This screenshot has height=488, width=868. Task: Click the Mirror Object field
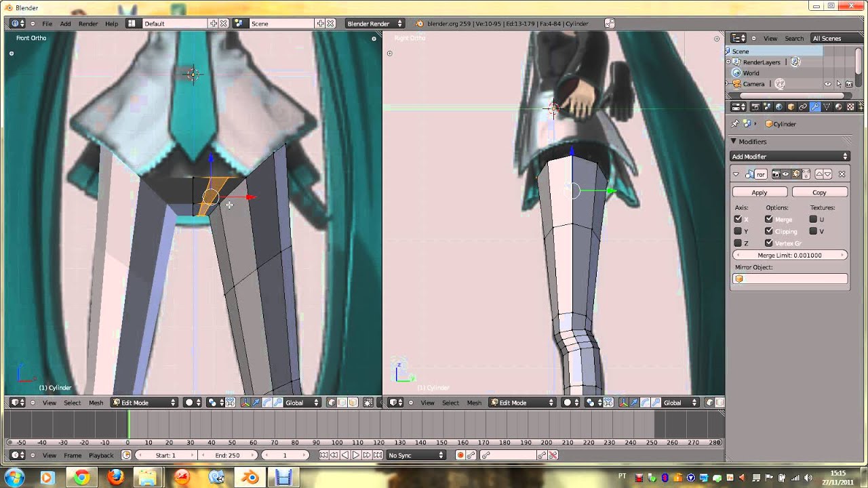click(790, 279)
